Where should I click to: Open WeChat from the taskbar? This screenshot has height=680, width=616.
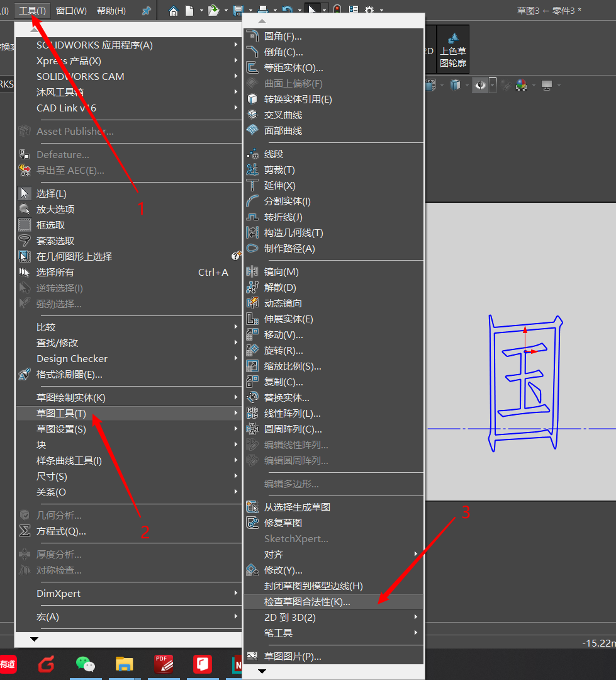coord(86,664)
